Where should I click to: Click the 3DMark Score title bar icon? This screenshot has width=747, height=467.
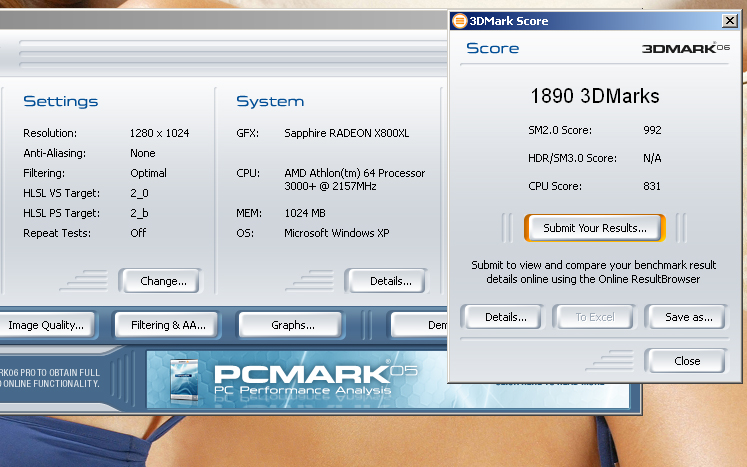point(459,20)
